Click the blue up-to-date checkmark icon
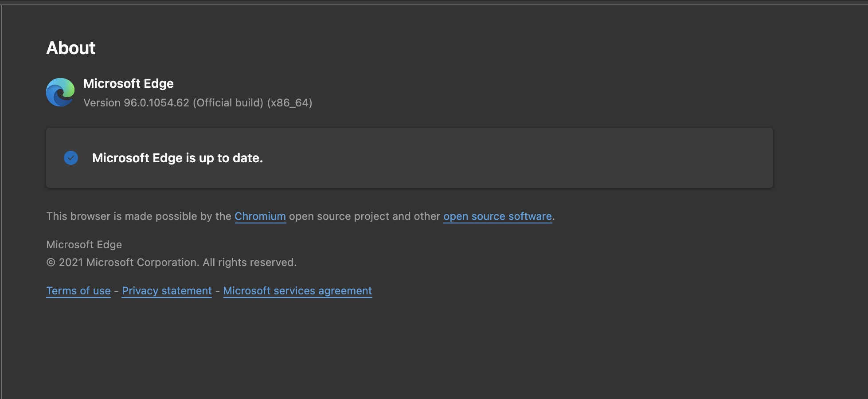 click(71, 158)
